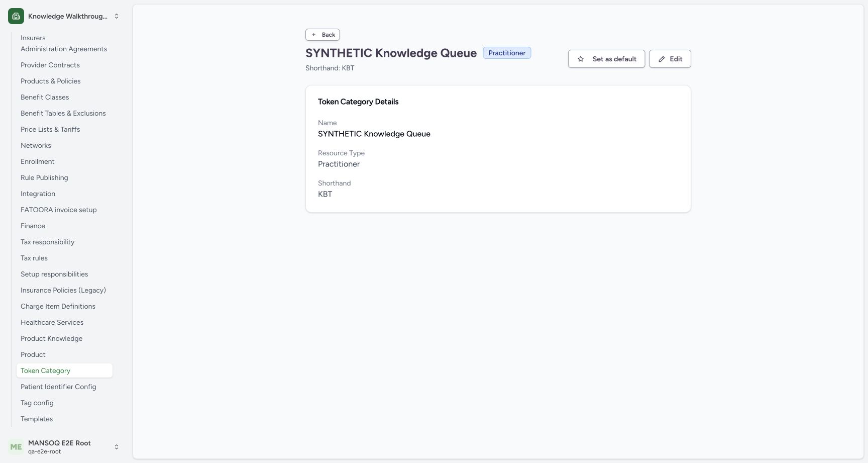868x463 pixels.
Task: Navigate to Patient Identifier Config
Action: 58,387
